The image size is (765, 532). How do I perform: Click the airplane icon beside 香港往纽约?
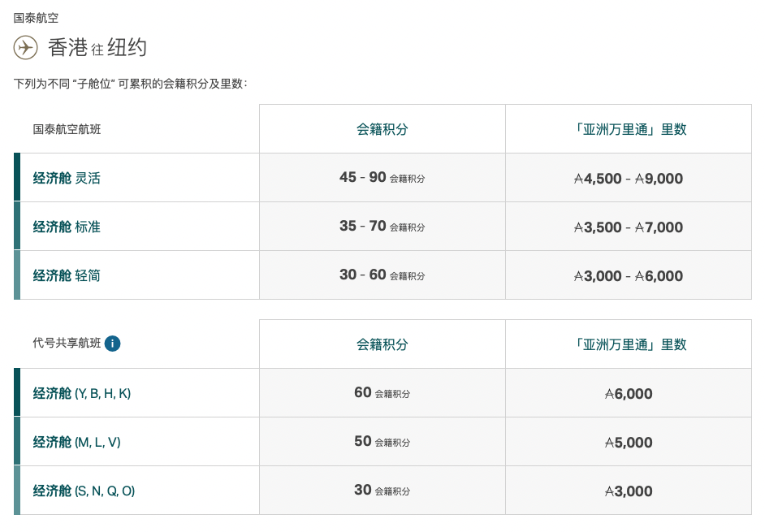coord(25,47)
